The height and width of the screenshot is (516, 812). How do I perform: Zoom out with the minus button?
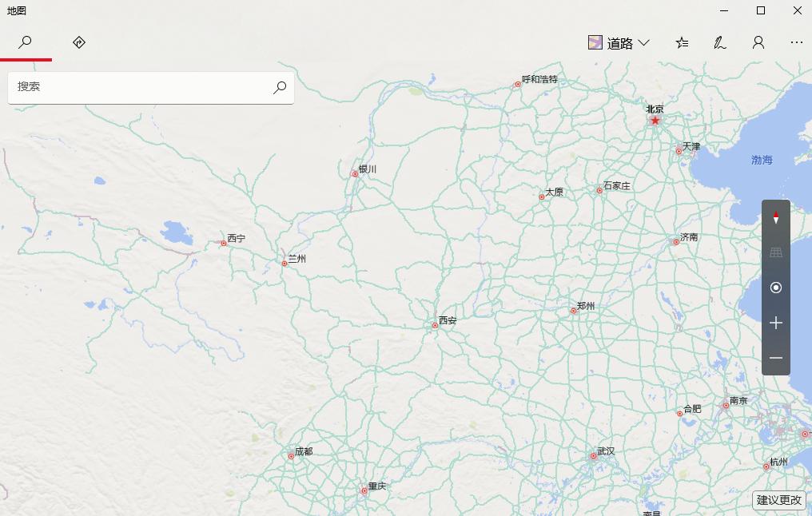(776, 358)
